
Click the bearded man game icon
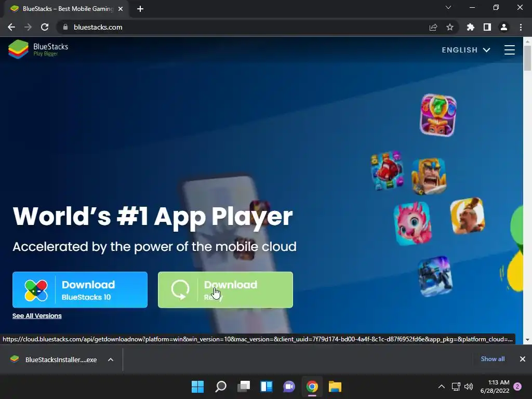pos(468,216)
